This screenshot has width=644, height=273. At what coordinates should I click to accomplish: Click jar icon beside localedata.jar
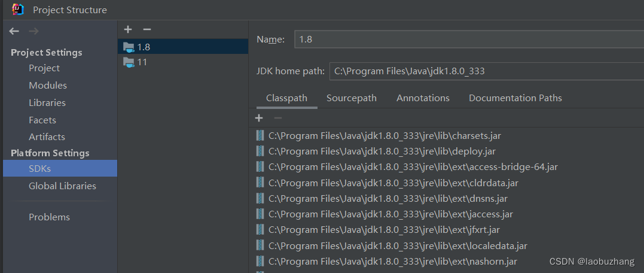[x=260, y=245]
